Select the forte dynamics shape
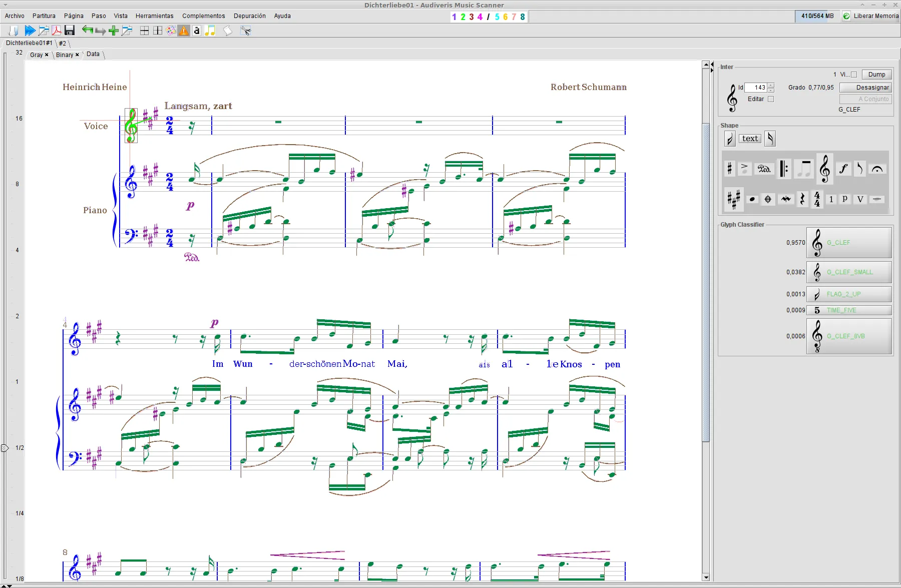Screen dimensions: 901x588 (843, 169)
